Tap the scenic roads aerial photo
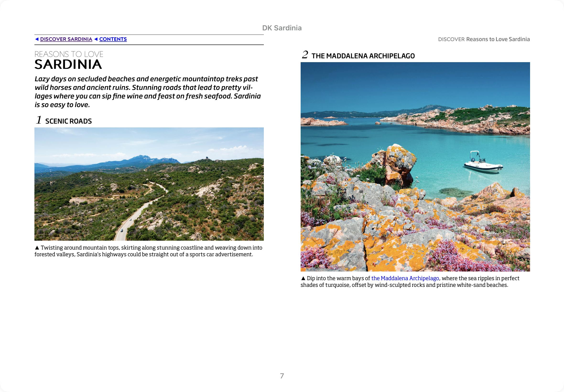The height and width of the screenshot is (392, 564). pos(149,184)
